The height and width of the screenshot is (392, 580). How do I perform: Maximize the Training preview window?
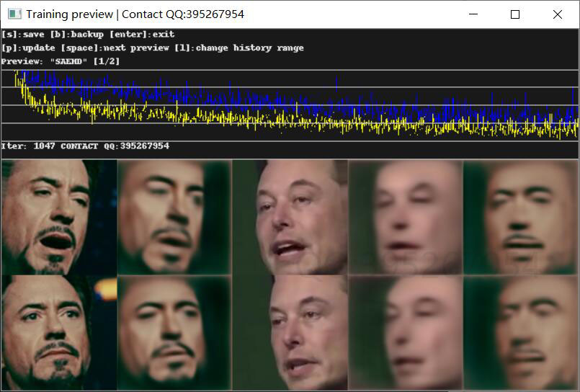514,14
